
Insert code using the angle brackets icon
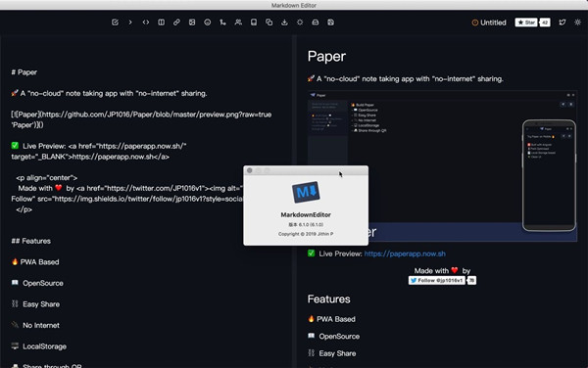coord(146,23)
